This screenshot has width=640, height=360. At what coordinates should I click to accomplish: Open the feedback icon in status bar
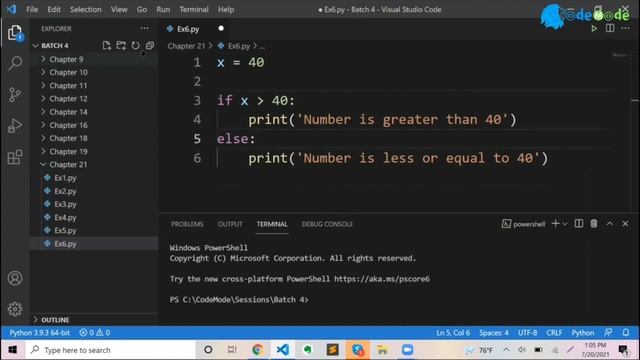(608, 333)
